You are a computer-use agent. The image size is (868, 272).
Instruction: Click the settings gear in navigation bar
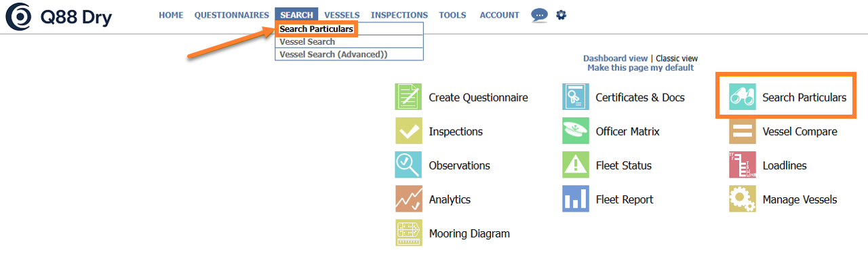[561, 14]
